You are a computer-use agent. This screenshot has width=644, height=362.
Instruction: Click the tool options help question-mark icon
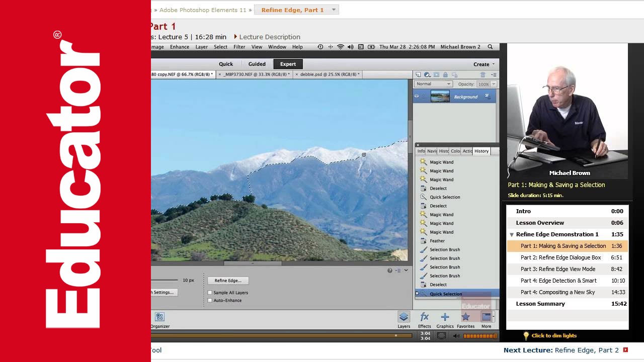[x=390, y=270]
